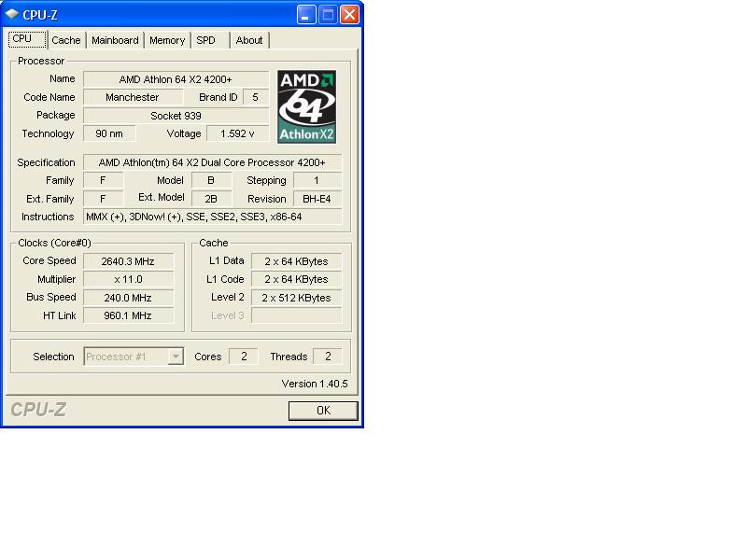Close the CPU-Z window

click(x=349, y=15)
